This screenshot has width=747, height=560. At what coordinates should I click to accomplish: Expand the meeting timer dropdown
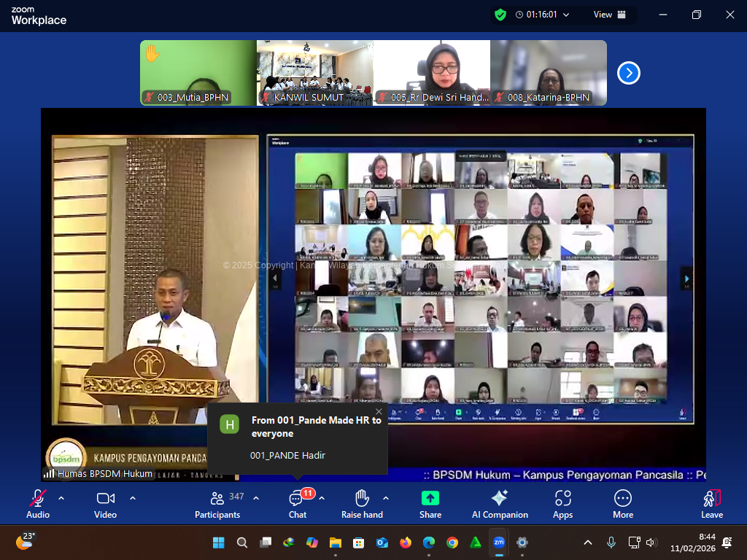(566, 15)
